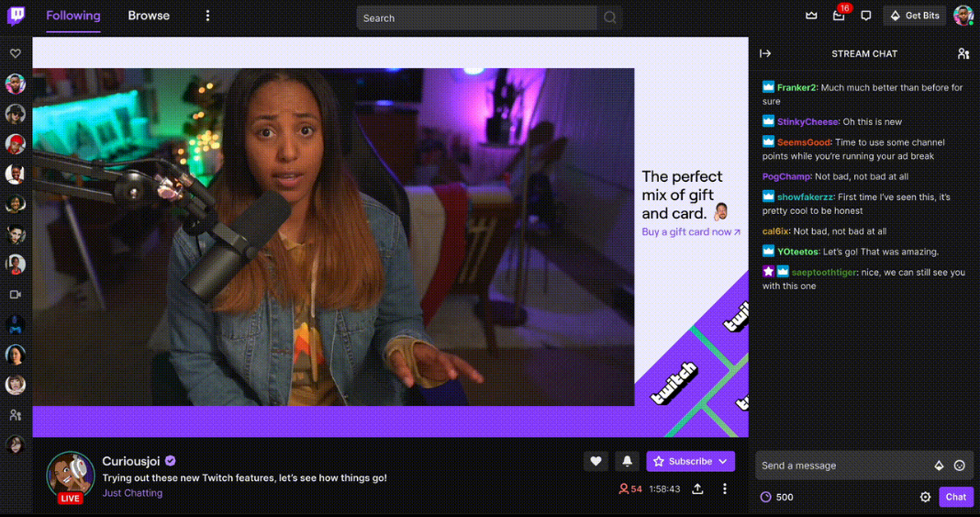Follow the channel with the heart button

click(596, 461)
